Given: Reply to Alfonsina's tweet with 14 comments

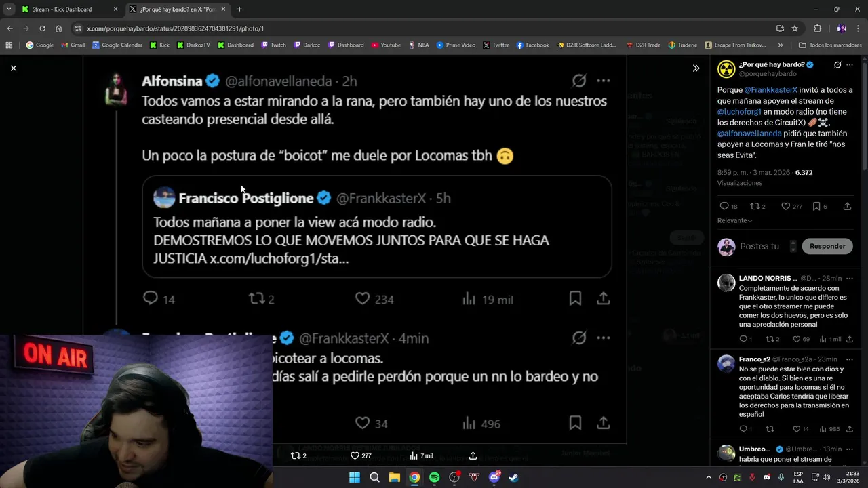Looking at the screenshot, I should (159, 299).
